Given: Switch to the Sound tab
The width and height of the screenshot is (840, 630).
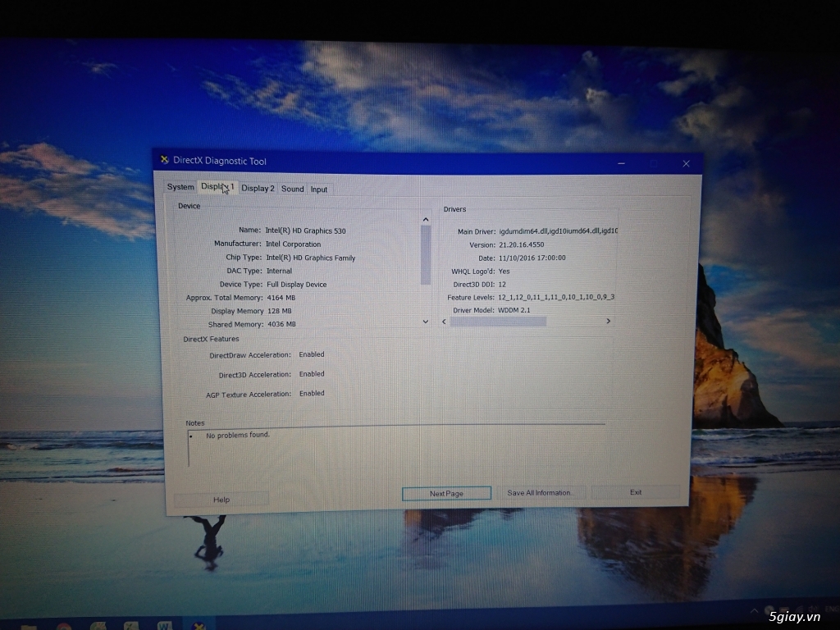Looking at the screenshot, I should 293,189.
